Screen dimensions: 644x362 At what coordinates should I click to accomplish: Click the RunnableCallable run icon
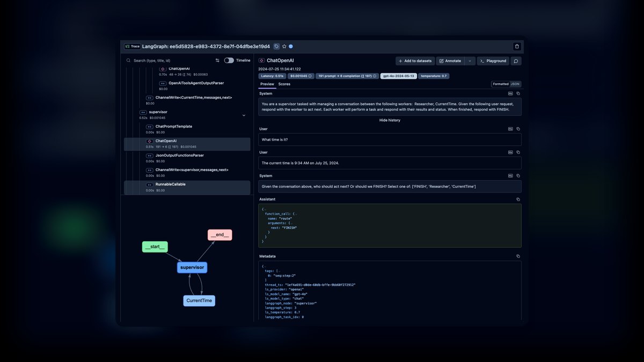point(150,184)
